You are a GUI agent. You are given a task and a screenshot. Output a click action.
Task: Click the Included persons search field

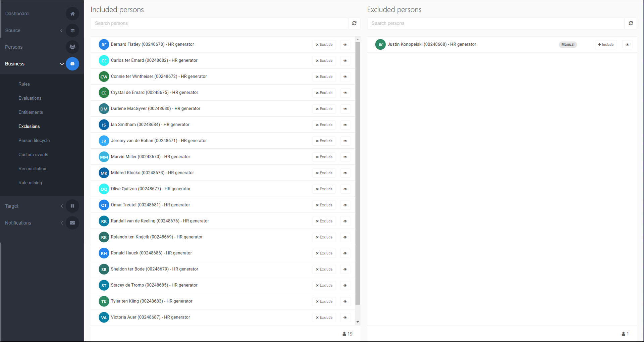point(219,23)
